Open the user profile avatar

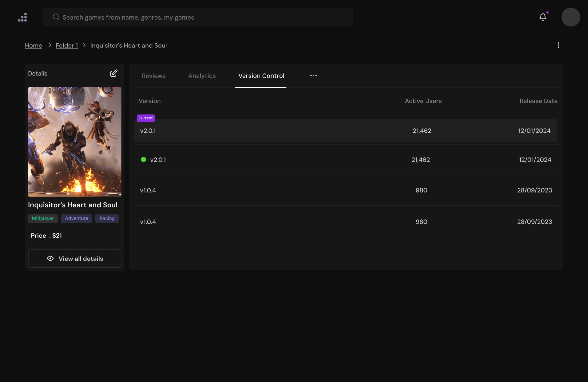(571, 17)
